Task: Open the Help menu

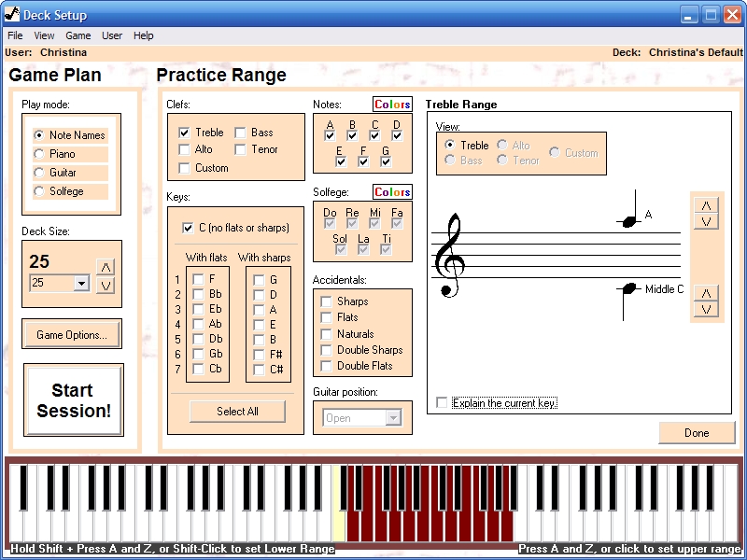Action: [x=144, y=35]
